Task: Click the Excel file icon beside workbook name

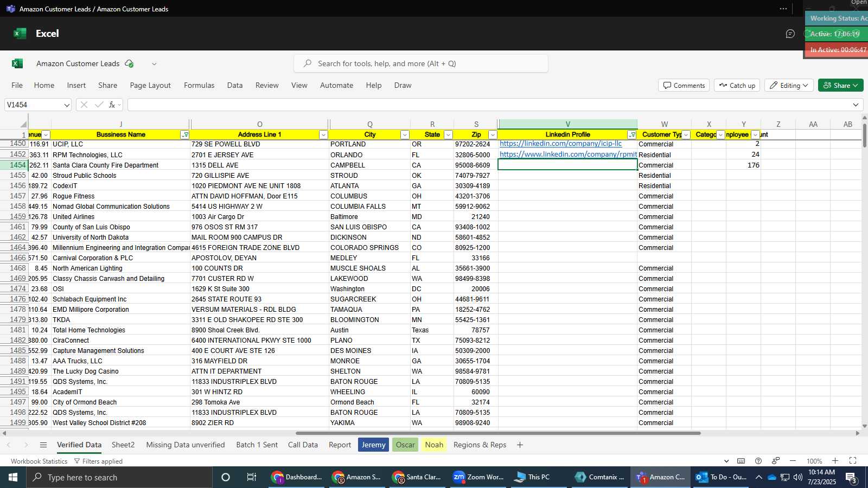Action: 17,63
